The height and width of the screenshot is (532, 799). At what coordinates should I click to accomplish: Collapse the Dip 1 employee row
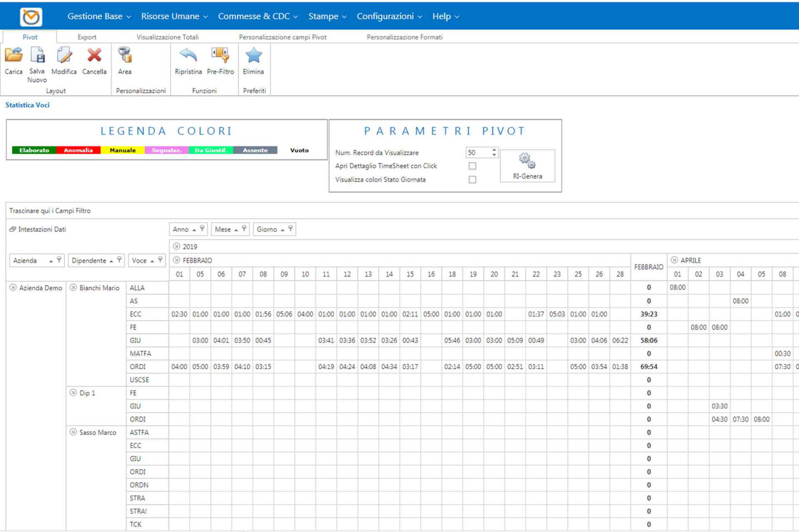coord(73,393)
